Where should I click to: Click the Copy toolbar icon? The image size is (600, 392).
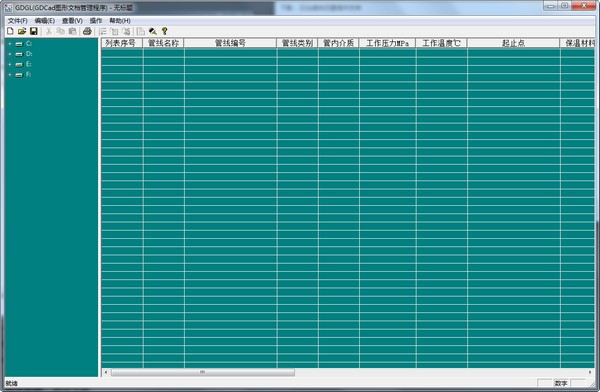(60, 31)
